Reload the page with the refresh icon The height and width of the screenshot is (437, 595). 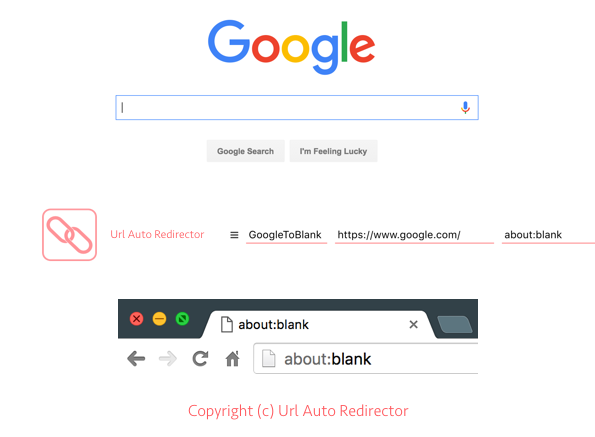pyautogui.click(x=200, y=358)
